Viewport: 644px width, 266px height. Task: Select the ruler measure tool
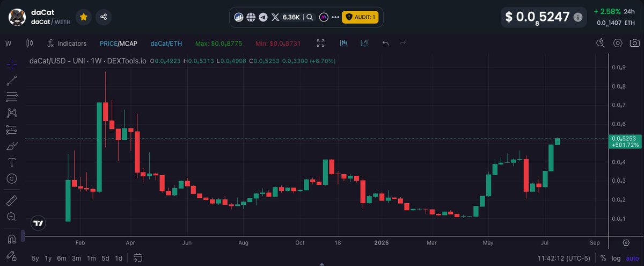12,202
